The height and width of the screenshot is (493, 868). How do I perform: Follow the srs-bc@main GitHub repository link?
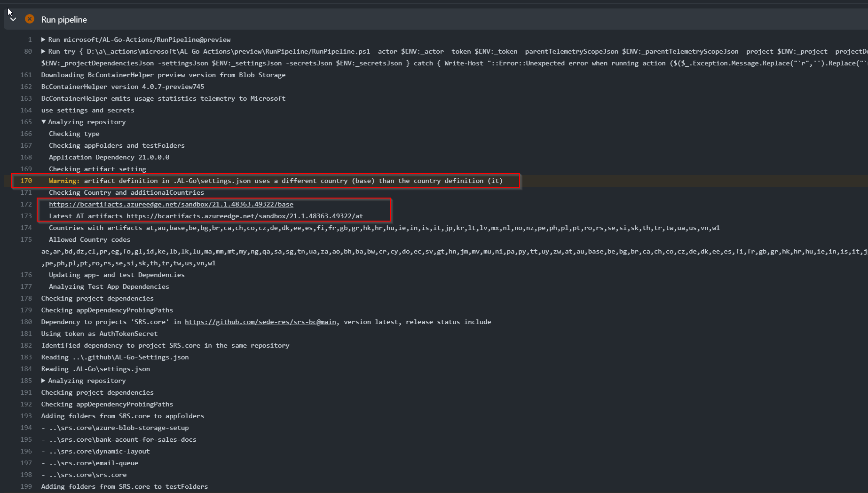(x=260, y=322)
